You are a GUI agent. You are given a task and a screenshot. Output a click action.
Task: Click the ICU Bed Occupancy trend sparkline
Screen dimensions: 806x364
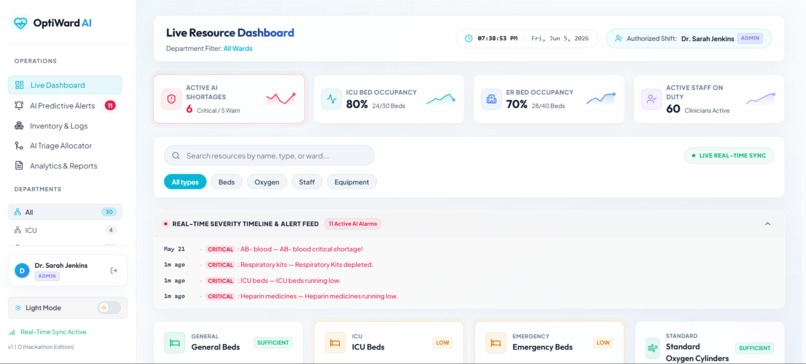point(441,99)
